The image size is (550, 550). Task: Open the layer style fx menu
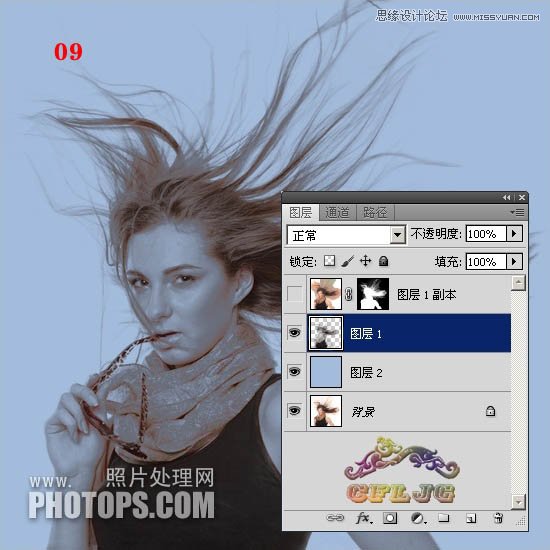point(364,518)
